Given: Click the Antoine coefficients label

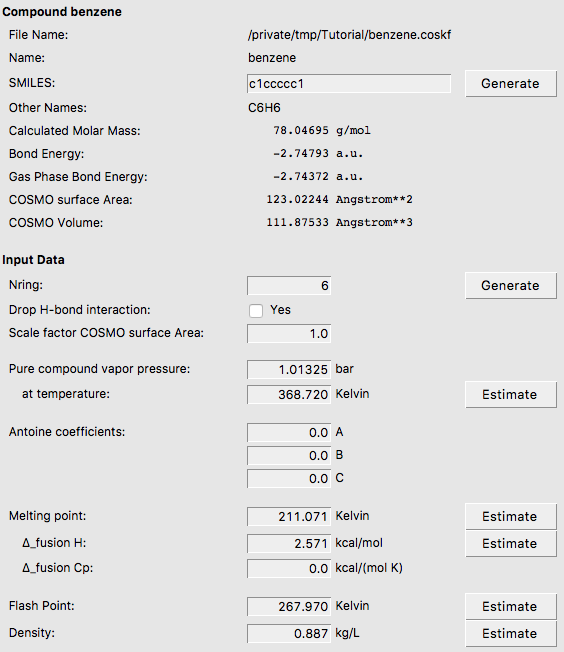Looking at the screenshot, I should [x=67, y=432].
